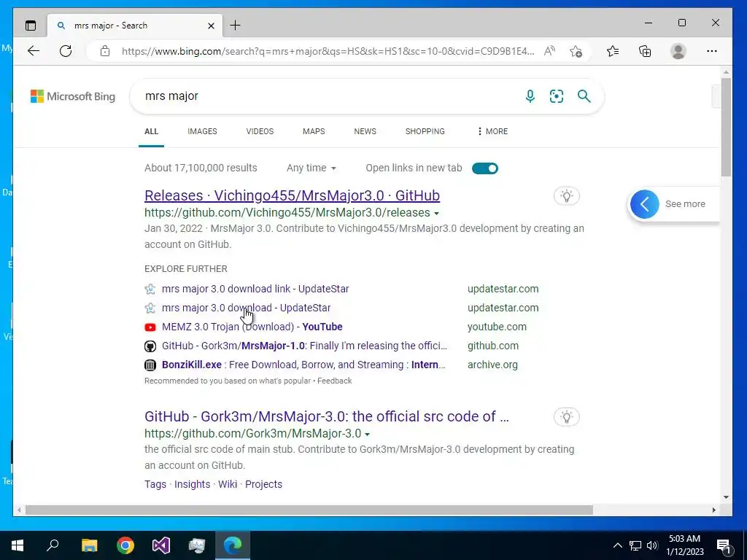The height and width of the screenshot is (560, 747).
Task: Expand dropdown arrow beside Gork3m/MrsMajor-3.0 URL
Action: [367, 434]
